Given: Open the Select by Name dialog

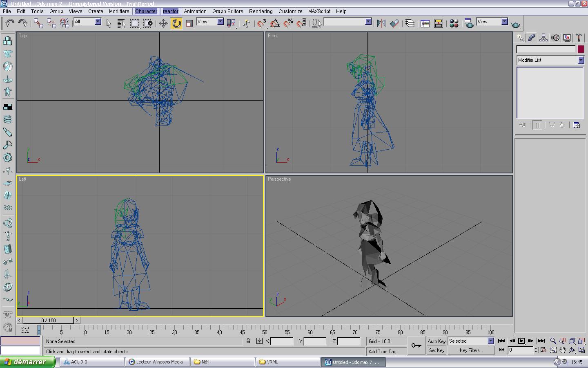Looking at the screenshot, I should coord(121,23).
